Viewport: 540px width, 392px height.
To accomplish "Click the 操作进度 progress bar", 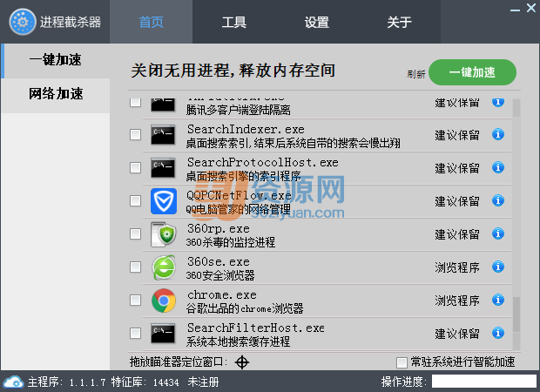I will [x=484, y=382].
